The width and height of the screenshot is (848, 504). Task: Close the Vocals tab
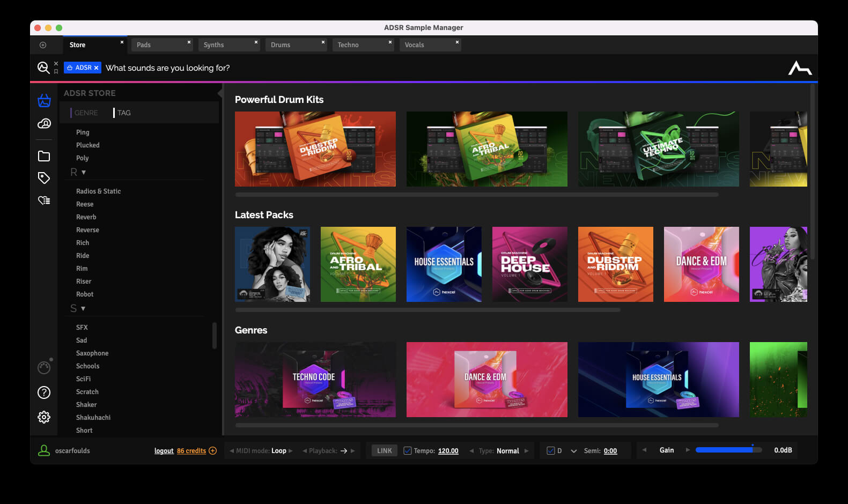coord(457,42)
